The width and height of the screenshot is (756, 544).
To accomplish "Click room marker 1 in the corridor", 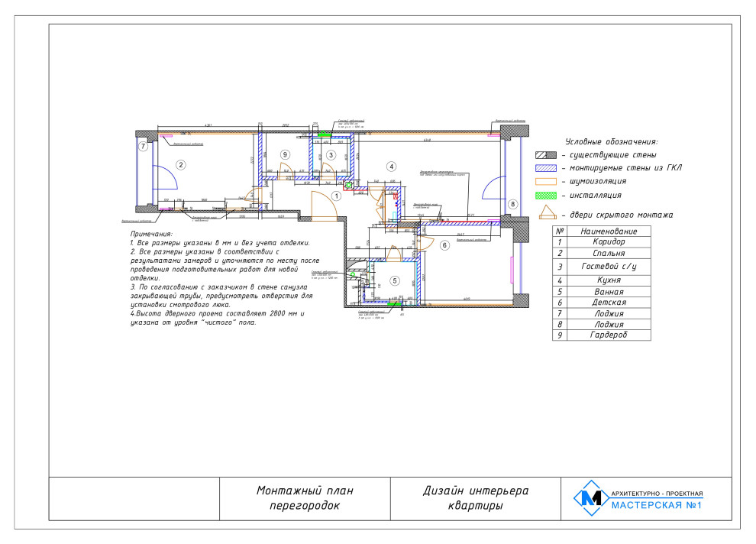I will click(x=335, y=196).
